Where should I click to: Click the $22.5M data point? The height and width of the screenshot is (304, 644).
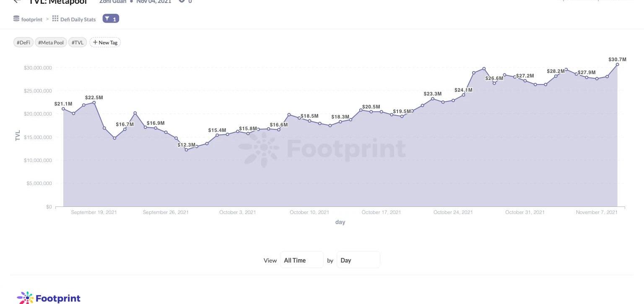pos(94,103)
